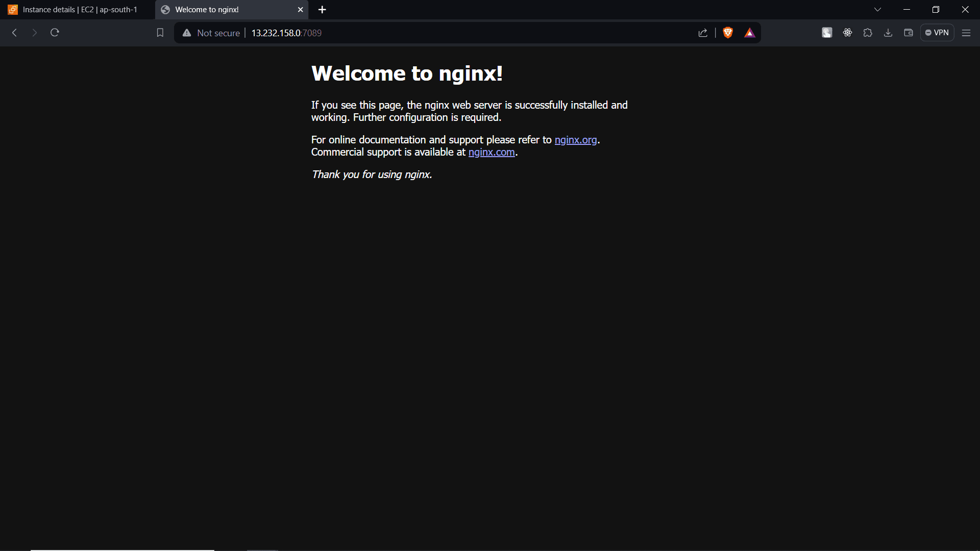Click the Brave Shields lion icon
The height and width of the screenshot is (551, 980).
point(728,33)
